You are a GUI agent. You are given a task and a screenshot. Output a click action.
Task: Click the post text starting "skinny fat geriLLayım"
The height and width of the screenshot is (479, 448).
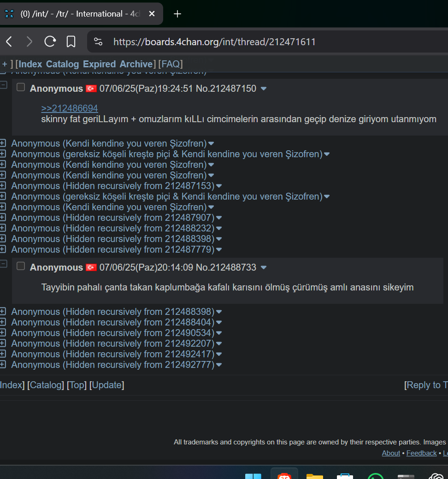(x=239, y=119)
